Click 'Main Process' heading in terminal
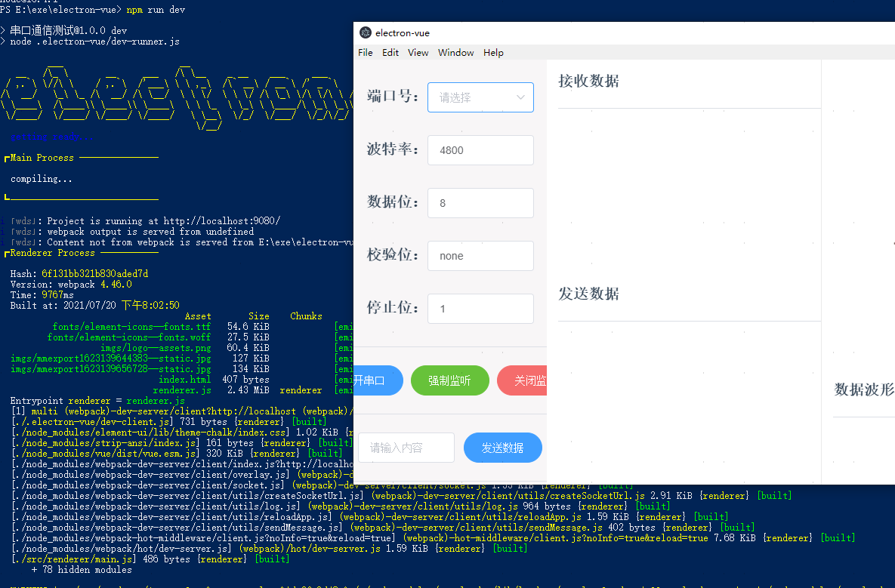Screen dimensions: 895x588 (x=42, y=158)
